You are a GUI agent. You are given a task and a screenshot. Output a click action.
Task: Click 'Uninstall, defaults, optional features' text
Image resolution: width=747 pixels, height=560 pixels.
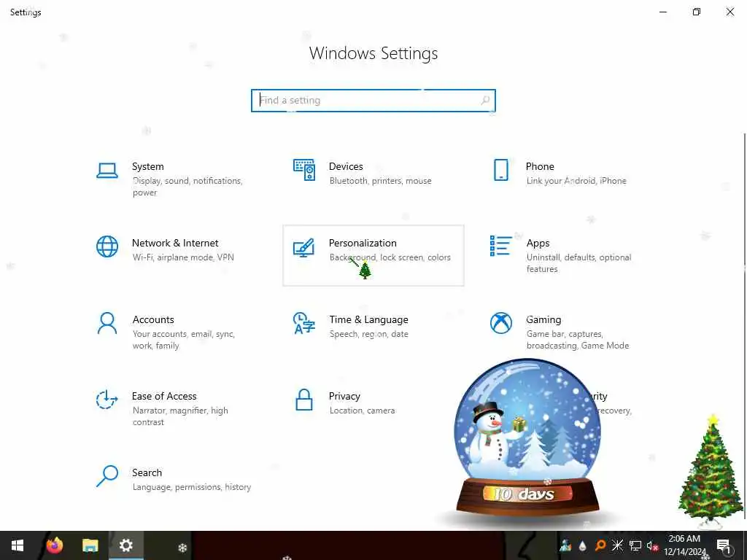pyautogui.click(x=578, y=263)
